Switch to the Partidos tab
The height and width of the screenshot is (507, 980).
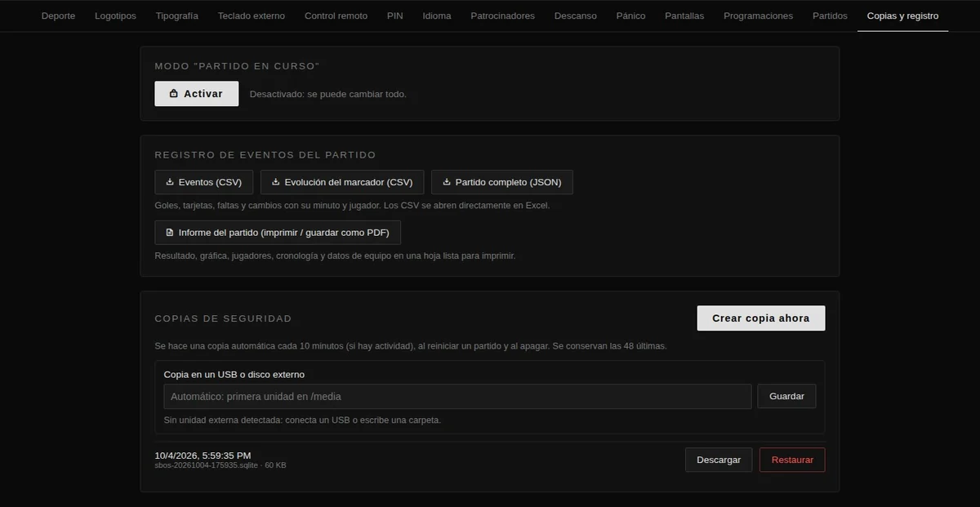click(830, 16)
